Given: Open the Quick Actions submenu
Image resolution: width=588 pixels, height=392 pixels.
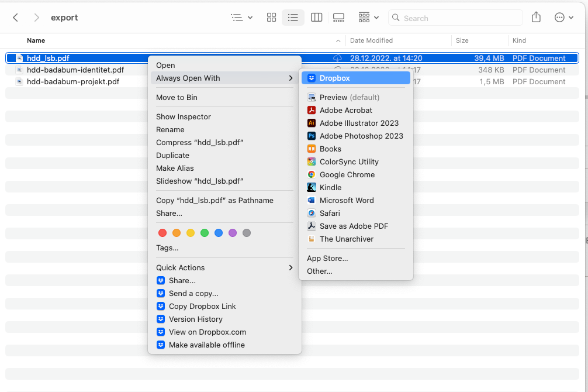Looking at the screenshot, I should (x=181, y=267).
